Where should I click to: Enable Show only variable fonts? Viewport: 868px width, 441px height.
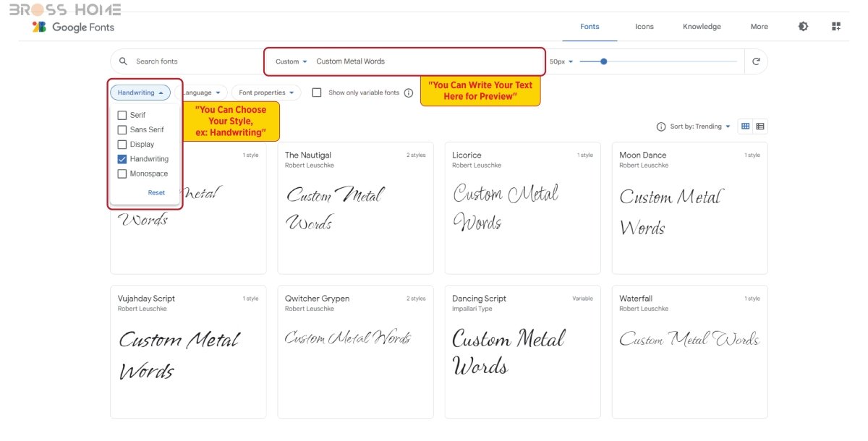coord(317,93)
